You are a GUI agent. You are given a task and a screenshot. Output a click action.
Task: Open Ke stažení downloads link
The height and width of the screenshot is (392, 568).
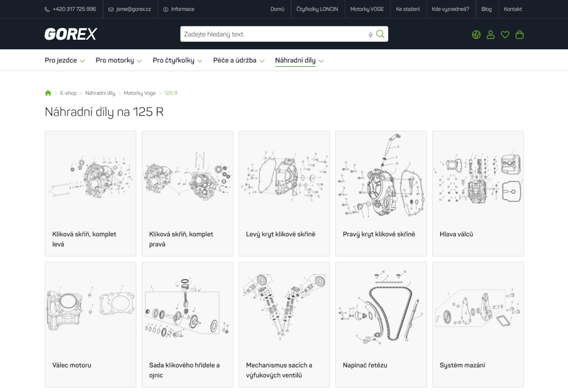click(x=408, y=9)
